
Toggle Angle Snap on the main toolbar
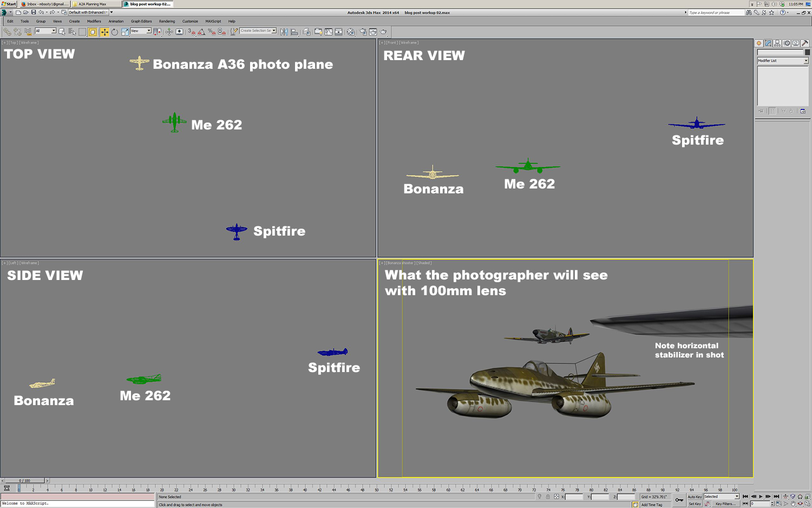201,32
